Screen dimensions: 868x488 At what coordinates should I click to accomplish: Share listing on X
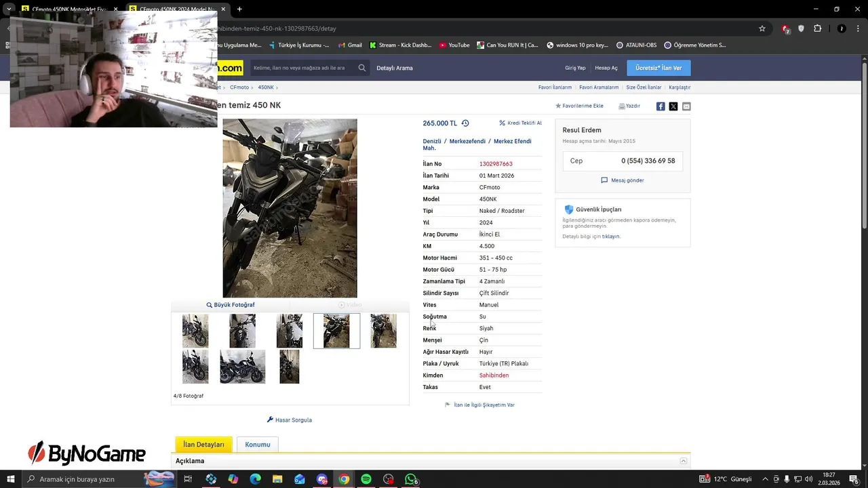pos(673,106)
